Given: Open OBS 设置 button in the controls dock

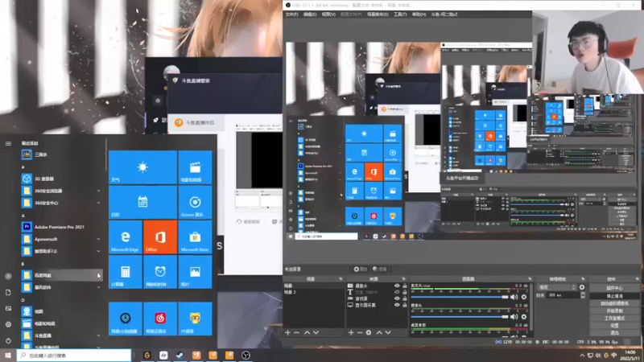Looking at the screenshot, I should click(614, 326).
